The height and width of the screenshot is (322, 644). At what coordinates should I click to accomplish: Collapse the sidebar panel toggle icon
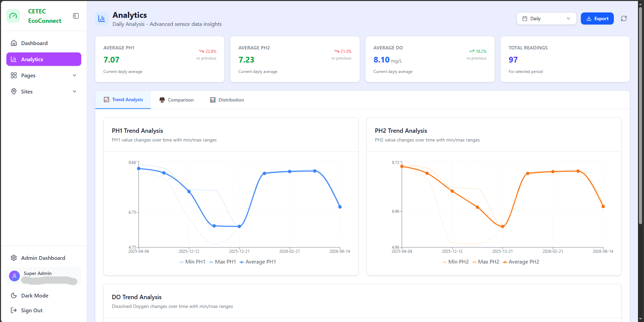click(76, 16)
